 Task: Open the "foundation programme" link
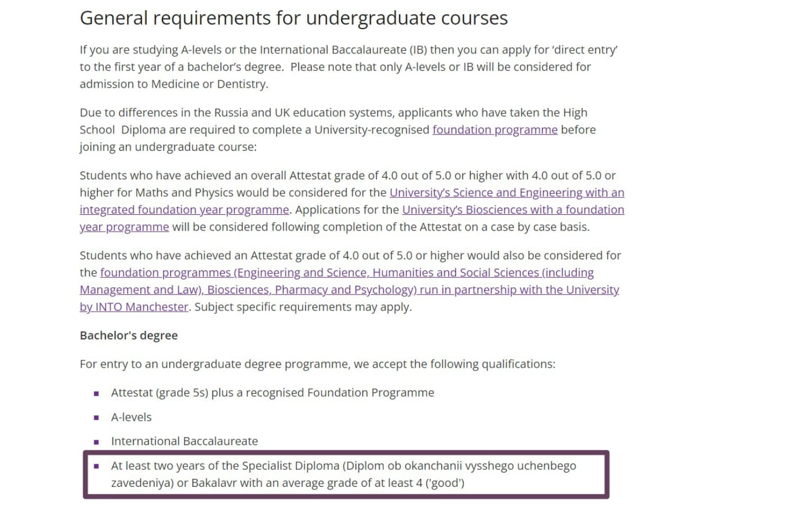[x=495, y=130]
